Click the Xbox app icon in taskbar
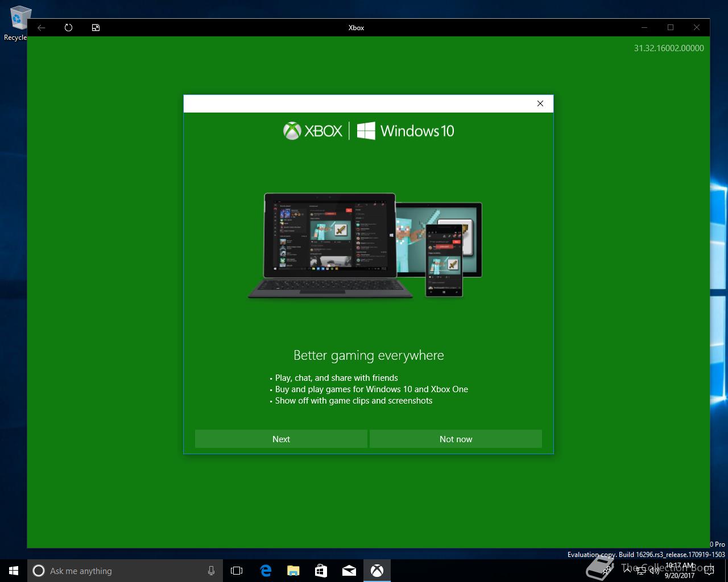The height and width of the screenshot is (582, 728). 377,571
